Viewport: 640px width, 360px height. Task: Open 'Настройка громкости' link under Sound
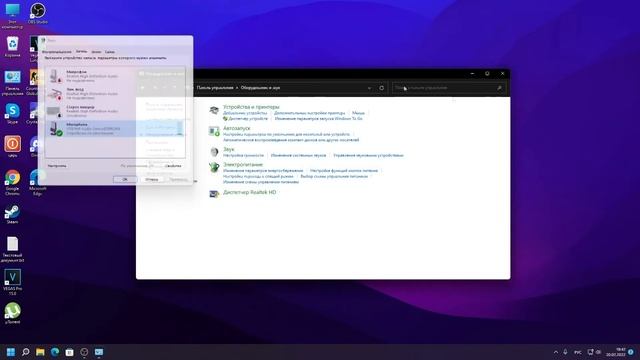pos(243,155)
